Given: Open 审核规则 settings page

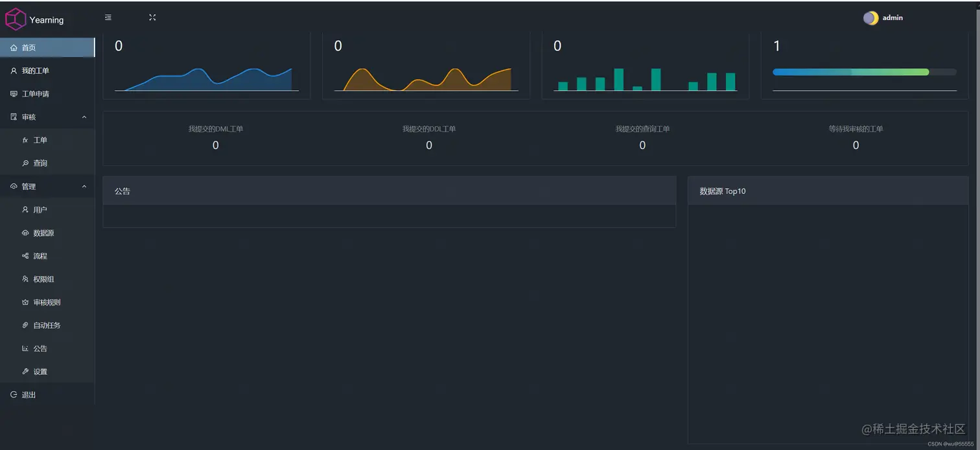Looking at the screenshot, I should pyautogui.click(x=47, y=302).
